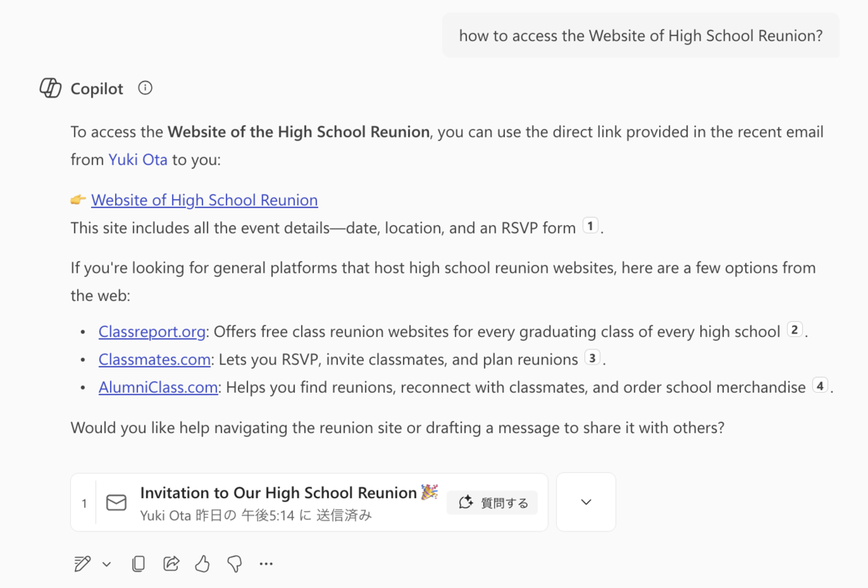Click the Copilot logo icon

[x=51, y=88]
